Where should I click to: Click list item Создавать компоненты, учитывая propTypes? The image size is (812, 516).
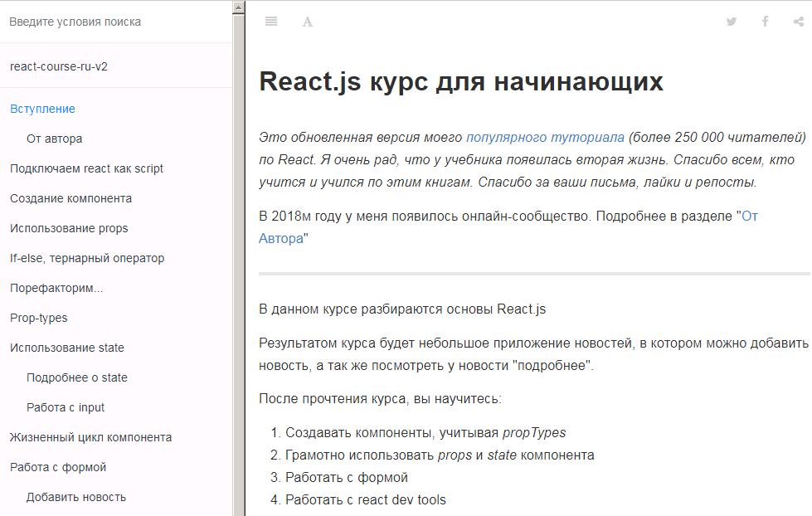tap(425, 432)
